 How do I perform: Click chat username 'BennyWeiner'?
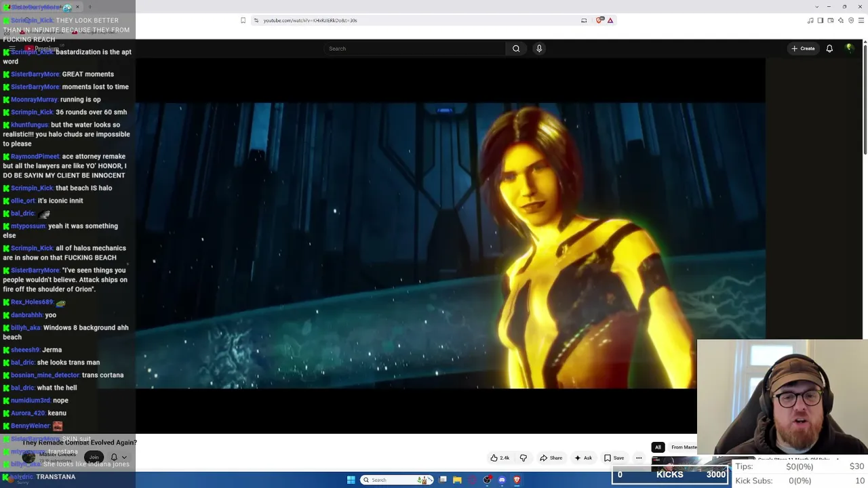coord(30,426)
